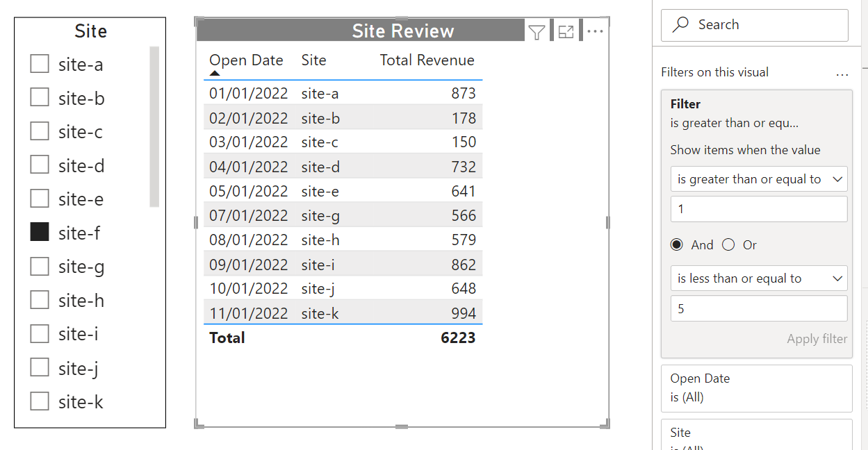Expand the Open Date filter card
Image resolution: width=868 pixels, height=450 pixels.
pyautogui.click(x=756, y=388)
